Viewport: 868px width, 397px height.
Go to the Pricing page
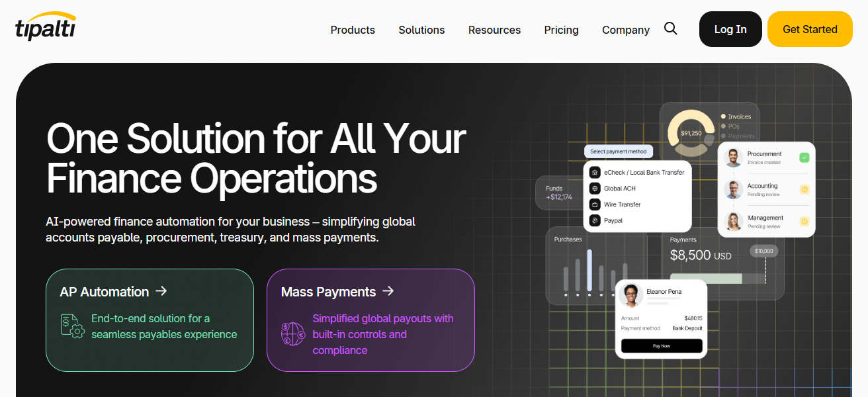(x=561, y=30)
